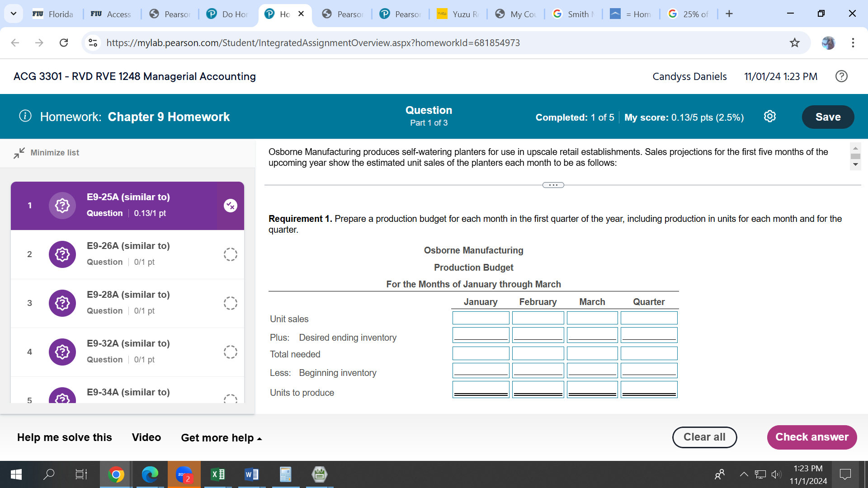This screenshot has width=868, height=488.
Task: Select question 3 status circle E9-28A
Action: pyautogui.click(x=230, y=303)
